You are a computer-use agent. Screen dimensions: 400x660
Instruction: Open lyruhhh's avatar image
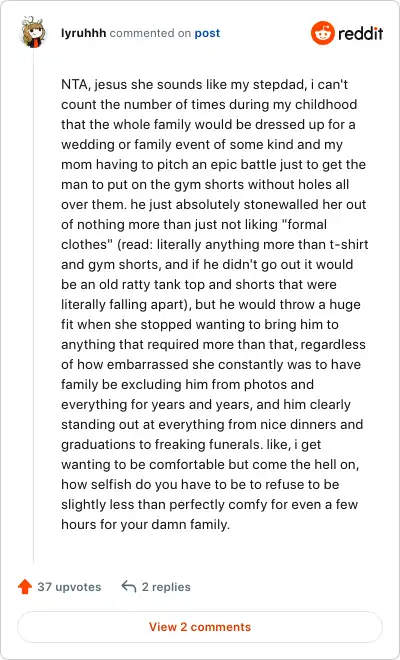point(34,32)
